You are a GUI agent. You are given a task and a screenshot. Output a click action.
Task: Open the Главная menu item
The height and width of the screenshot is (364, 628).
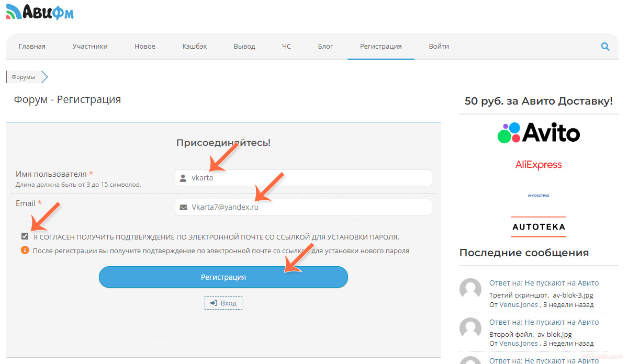pos(32,47)
